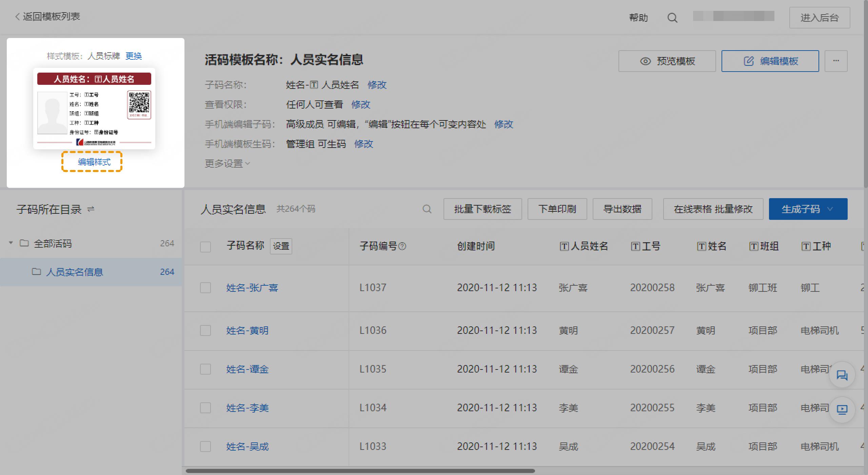Open the "..." more options icon beside 编辑模板
Screen dimensions: 868x475
click(x=836, y=61)
